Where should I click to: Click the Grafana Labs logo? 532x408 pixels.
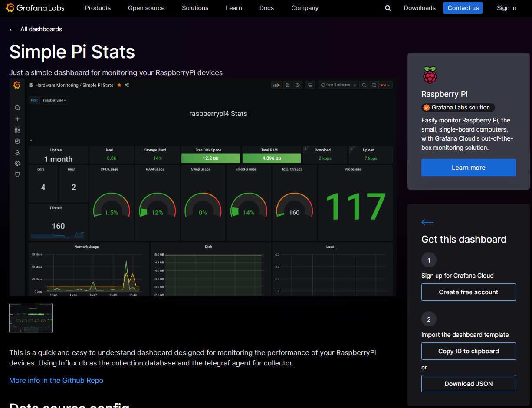[x=35, y=8]
